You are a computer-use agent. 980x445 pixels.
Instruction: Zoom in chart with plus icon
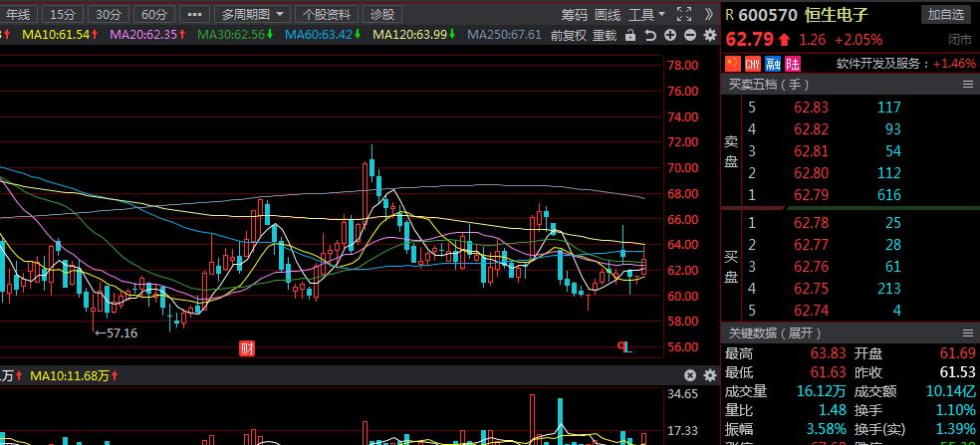pos(670,35)
